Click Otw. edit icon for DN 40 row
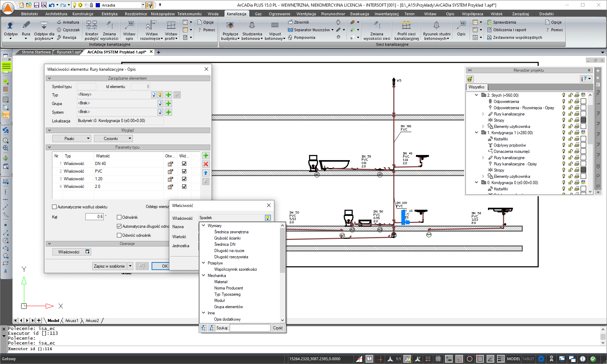The image size is (607, 364). (x=170, y=164)
